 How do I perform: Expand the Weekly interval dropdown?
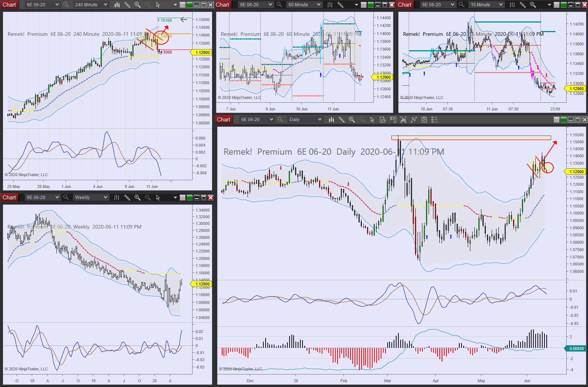(x=91, y=197)
